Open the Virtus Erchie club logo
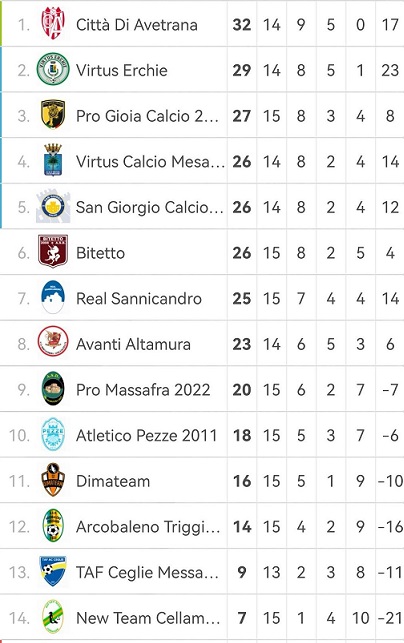Screen dimensions: 404x643 pos(53,69)
